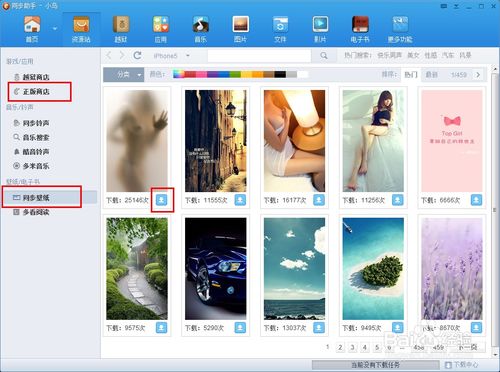Screen dimensions: 500x372
Task: Download the heart-shaped island wallpaper
Action: click(x=397, y=328)
